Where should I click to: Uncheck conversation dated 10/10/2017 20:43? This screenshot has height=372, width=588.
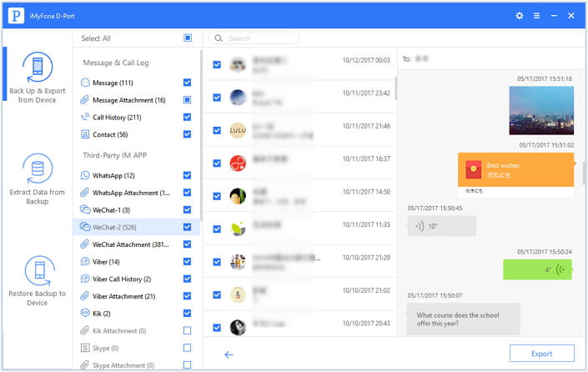(x=217, y=327)
